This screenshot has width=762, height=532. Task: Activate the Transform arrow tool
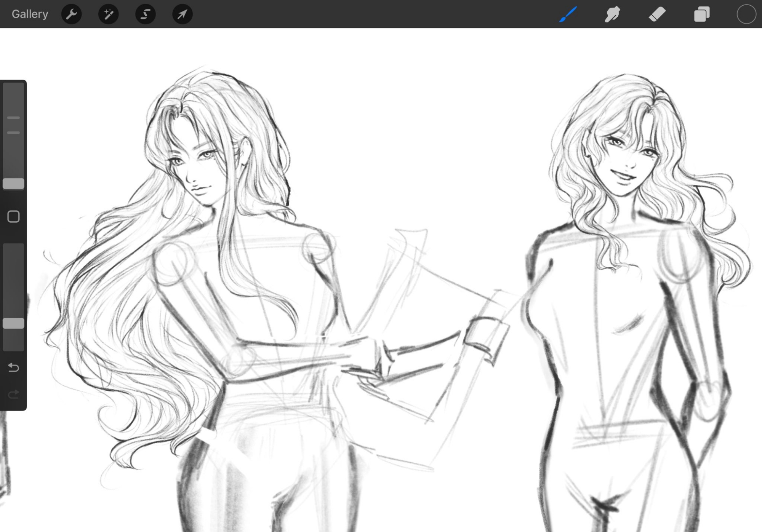(x=182, y=14)
